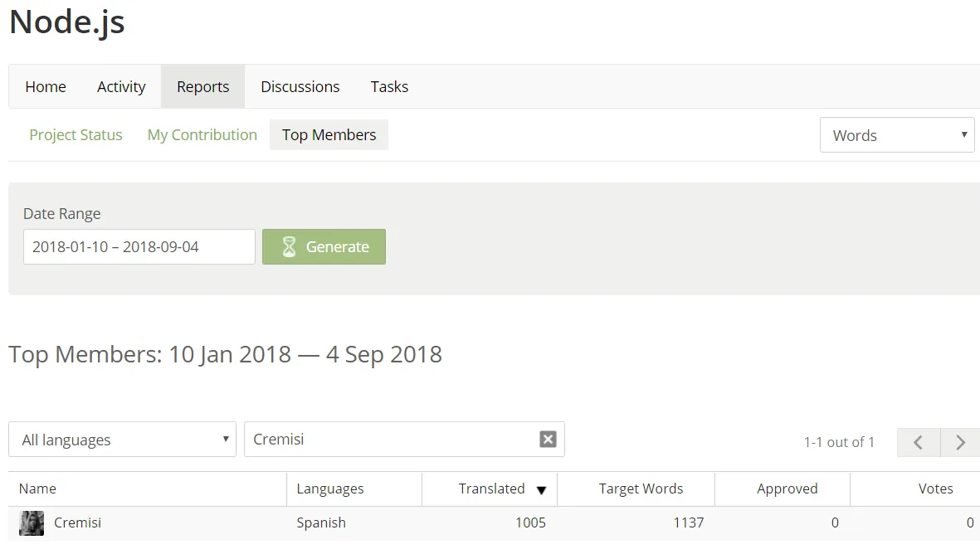Open the Discussions tab

[300, 87]
